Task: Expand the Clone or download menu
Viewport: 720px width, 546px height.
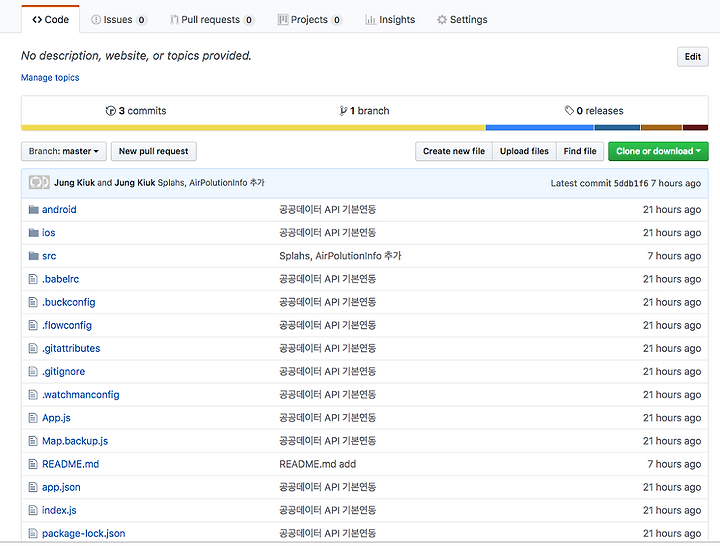Action: pos(658,152)
